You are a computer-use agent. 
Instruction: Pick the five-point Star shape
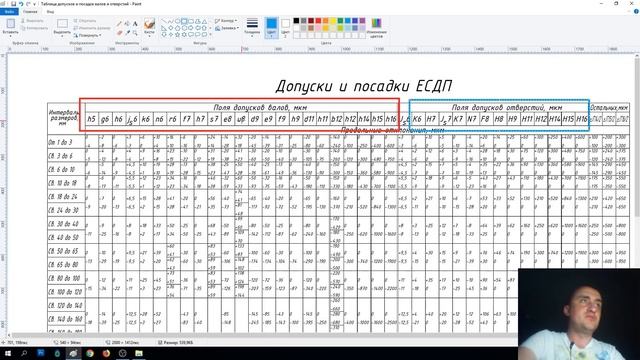pyautogui.click(x=178, y=34)
